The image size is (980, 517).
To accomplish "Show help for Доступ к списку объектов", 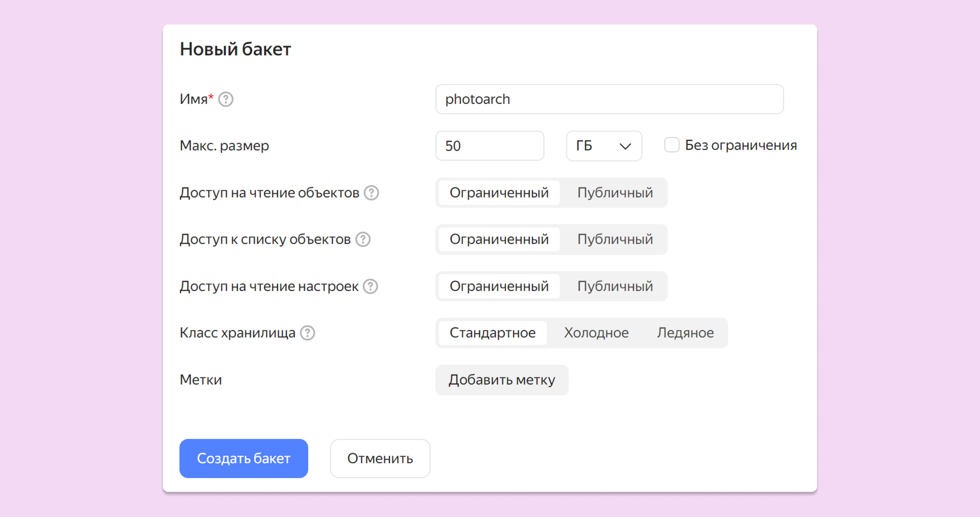I will coord(362,239).
